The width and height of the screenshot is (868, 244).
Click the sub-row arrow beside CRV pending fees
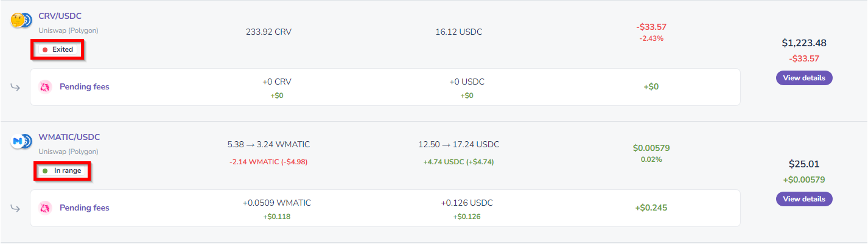15,87
